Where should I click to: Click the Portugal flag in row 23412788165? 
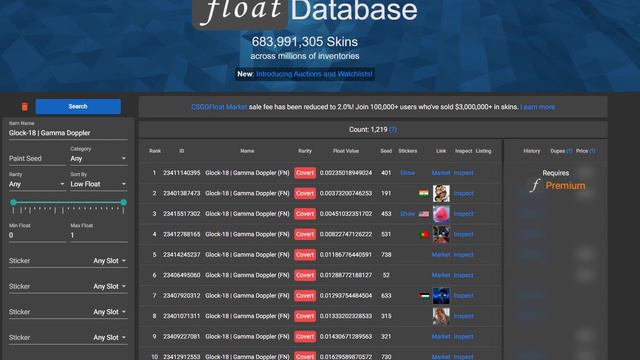[x=424, y=234]
